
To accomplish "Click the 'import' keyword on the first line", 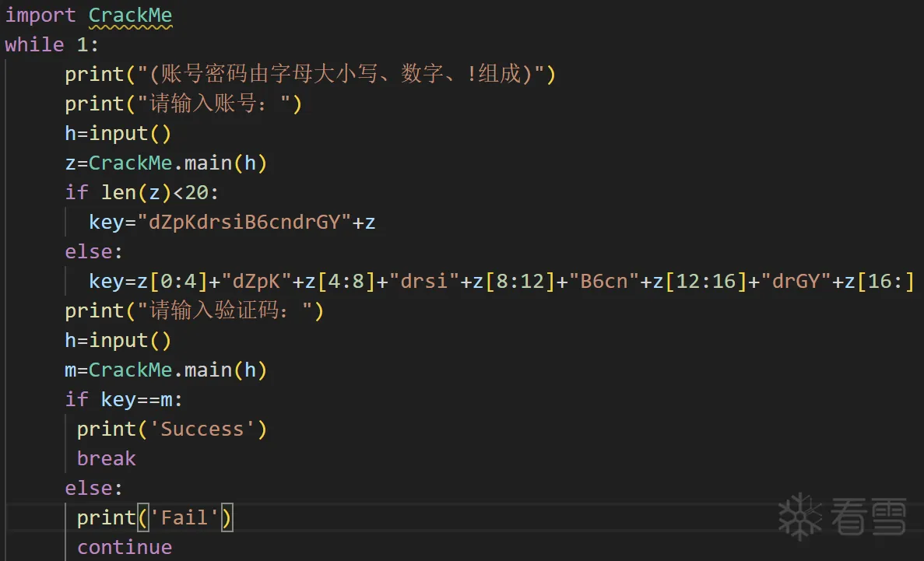I will (x=40, y=15).
